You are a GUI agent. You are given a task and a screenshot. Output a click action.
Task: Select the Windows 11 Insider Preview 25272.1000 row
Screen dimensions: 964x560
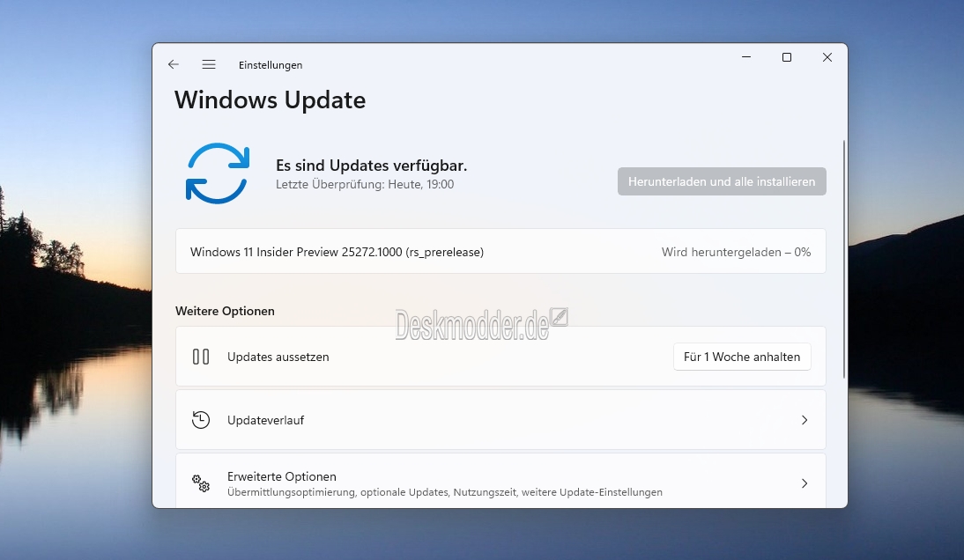click(x=501, y=252)
